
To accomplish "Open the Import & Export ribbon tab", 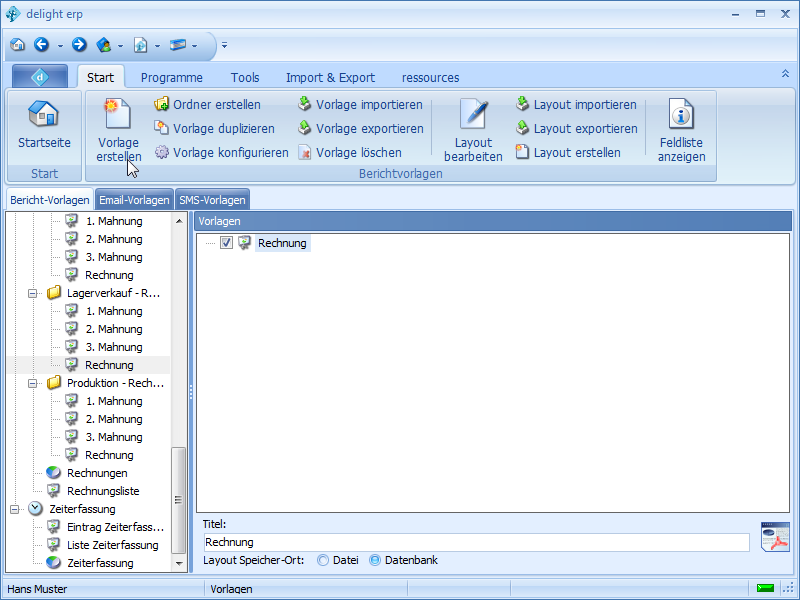I will click(x=330, y=77).
